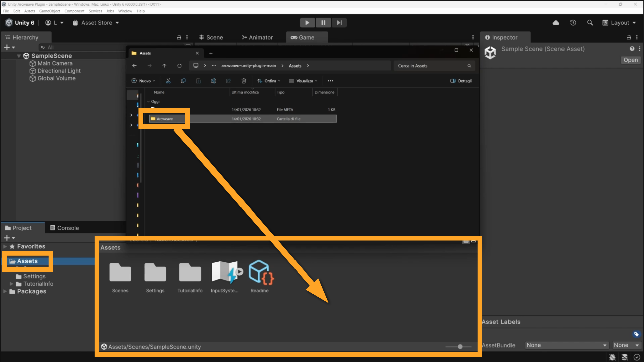
Task: Select the Scenes folder thumbnail
Action: tap(120, 272)
